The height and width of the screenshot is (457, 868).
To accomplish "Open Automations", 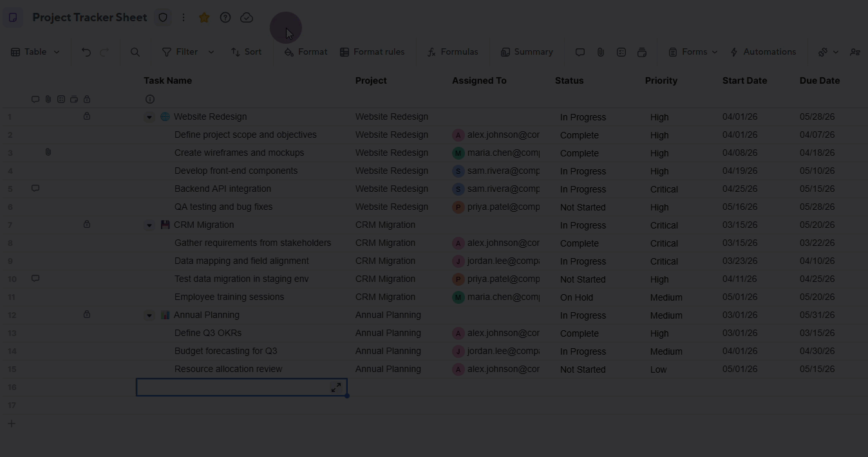I will click(763, 52).
